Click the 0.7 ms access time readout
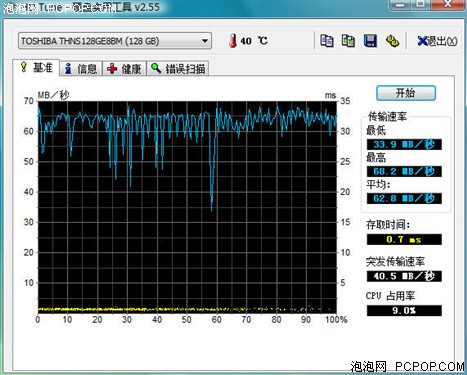 (x=404, y=239)
